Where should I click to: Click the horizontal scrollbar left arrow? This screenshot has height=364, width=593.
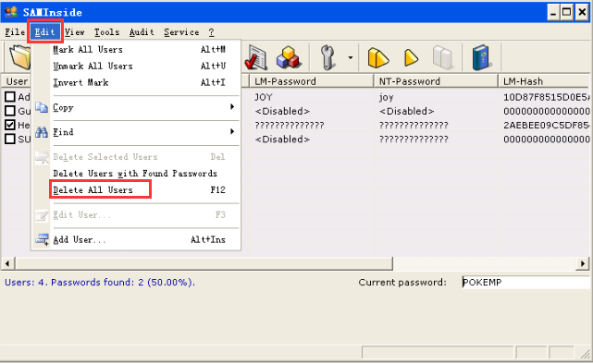point(8,263)
